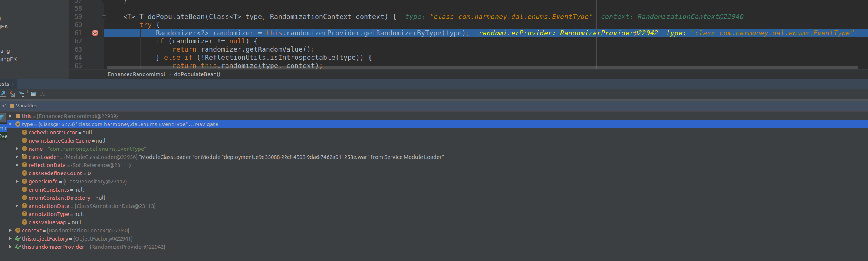Click the field icon beside newInstanceCallerCache
This screenshot has height=261, width=868.
point(24,141)
